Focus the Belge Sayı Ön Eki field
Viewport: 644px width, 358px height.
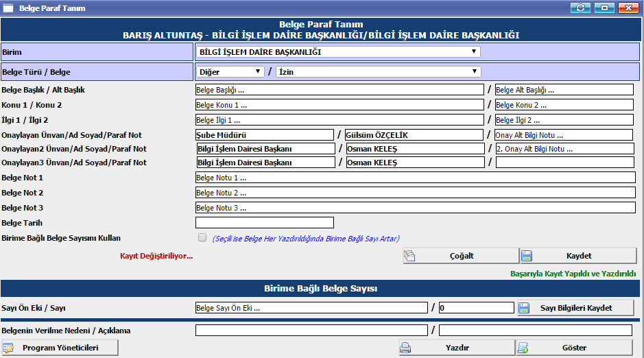(311, 308)
